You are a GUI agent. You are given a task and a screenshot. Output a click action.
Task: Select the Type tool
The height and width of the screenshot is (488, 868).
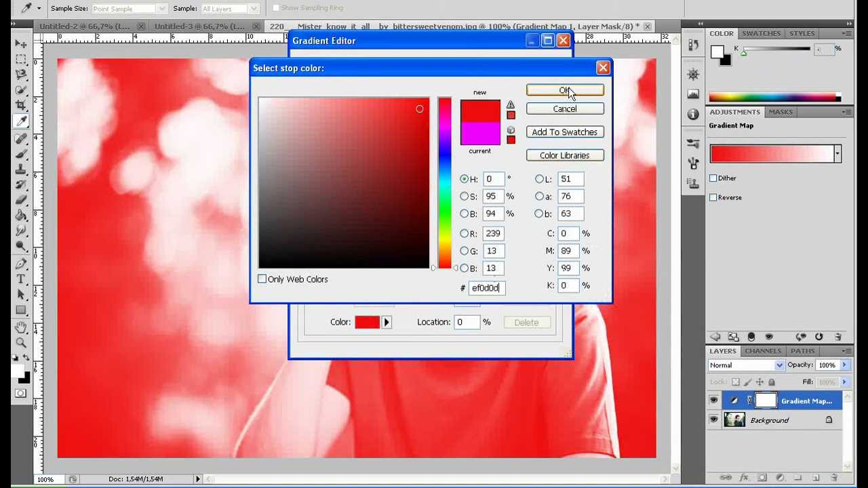[x=21, y=279]
